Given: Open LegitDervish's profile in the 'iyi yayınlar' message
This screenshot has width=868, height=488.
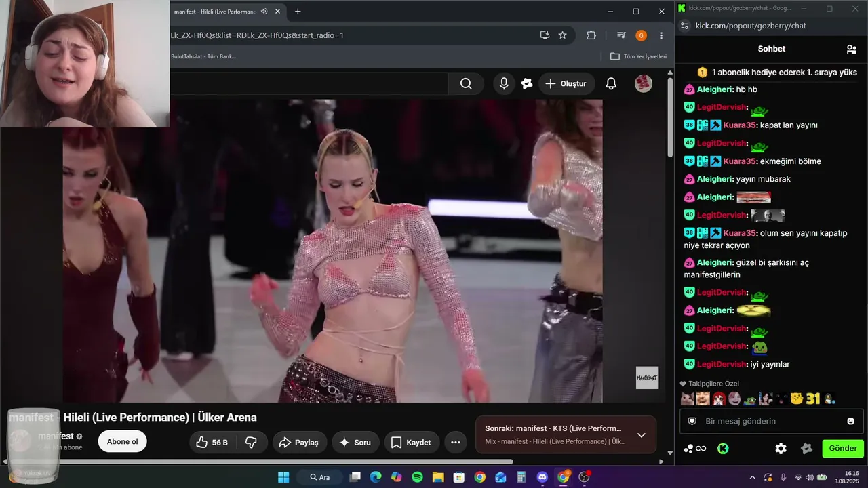Looking at the screenshot, I should pyautogui.click(x=722, y=364).
